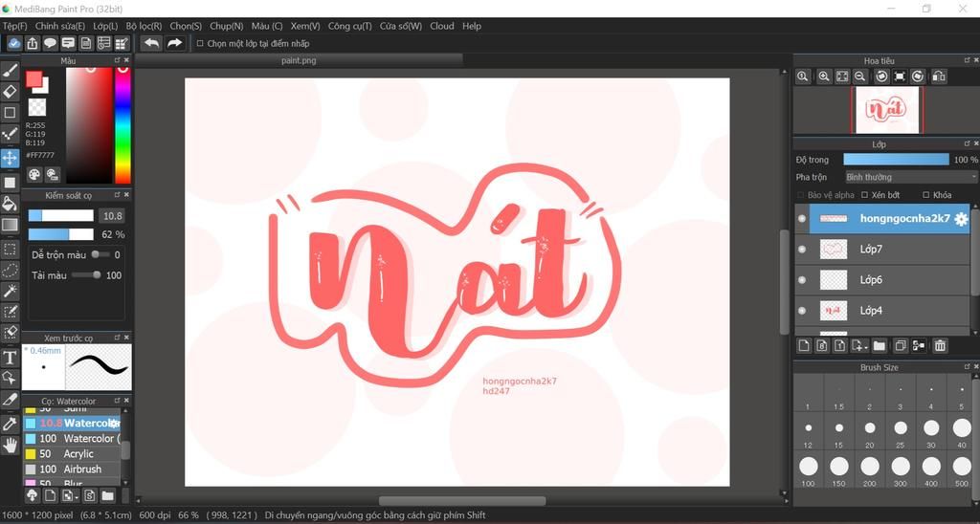
Task: Click the 'Tải màu' slider
Action: coord(85,275)
